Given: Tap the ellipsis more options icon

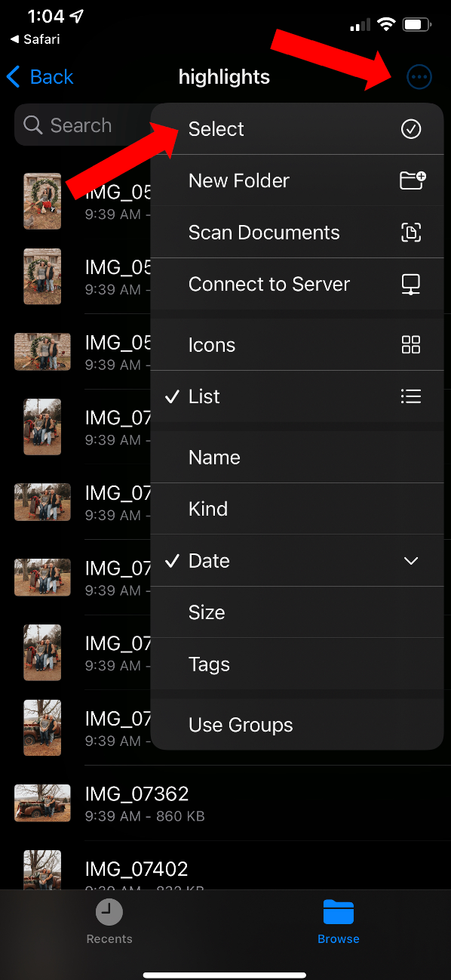Looking at the screenshot, I should point(419,76).
